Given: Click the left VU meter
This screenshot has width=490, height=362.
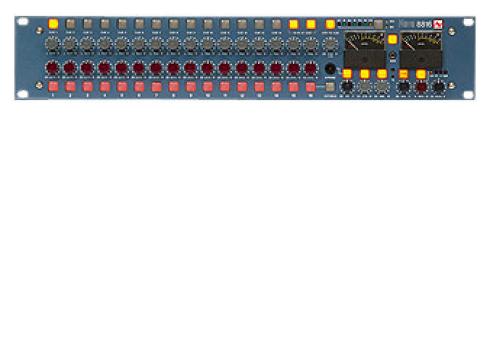Looking at the screenshot, I should point(365,50).
